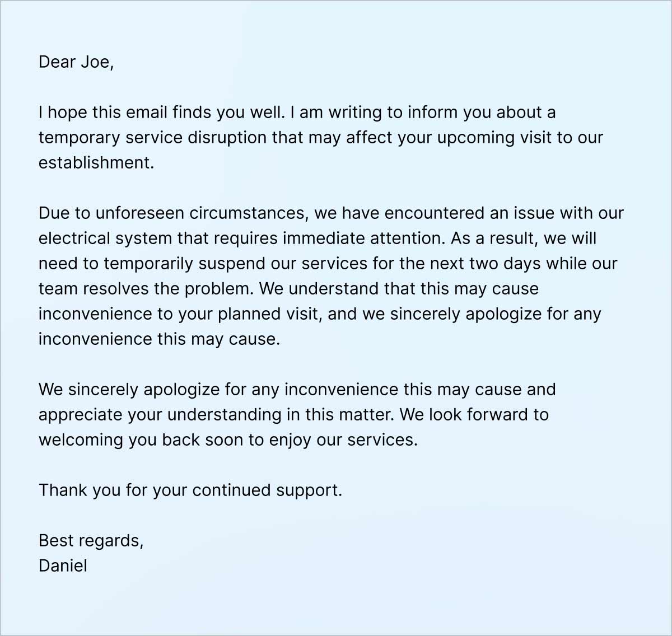Click the phrase 'immediate attention'

click(364, 238)
